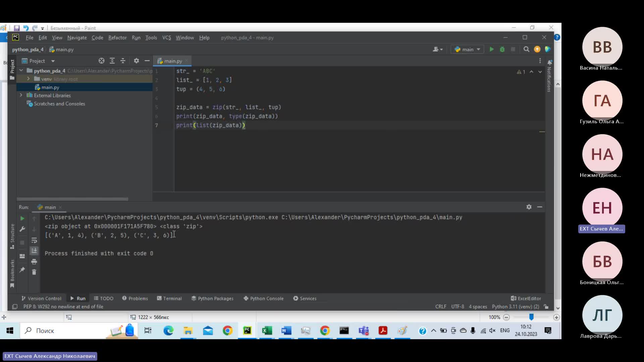This screenshot has height=362, width=644.
Task: Open the user account icon dropdown
Action: 438,49
